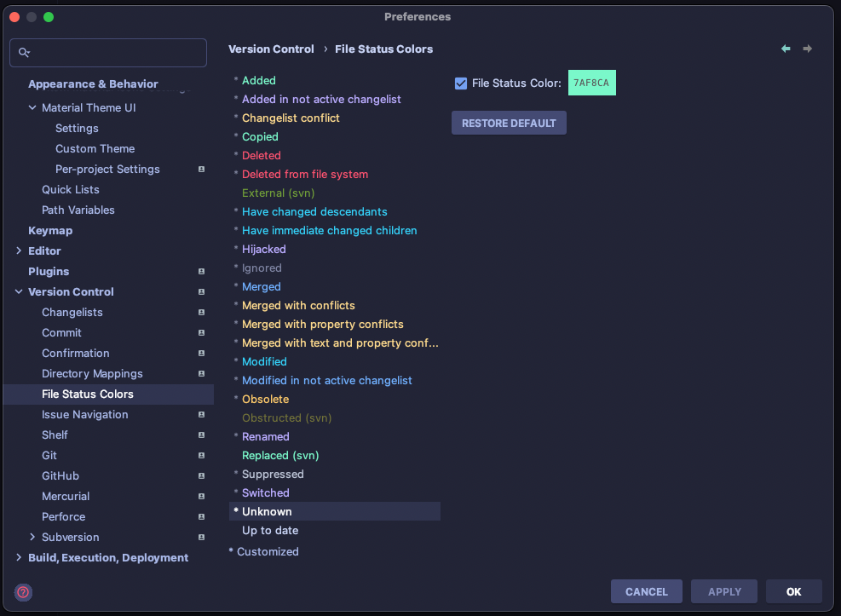This screenshot has height=616, width=841.
Task: Click the forward navigation arrow
Action: 807,49
